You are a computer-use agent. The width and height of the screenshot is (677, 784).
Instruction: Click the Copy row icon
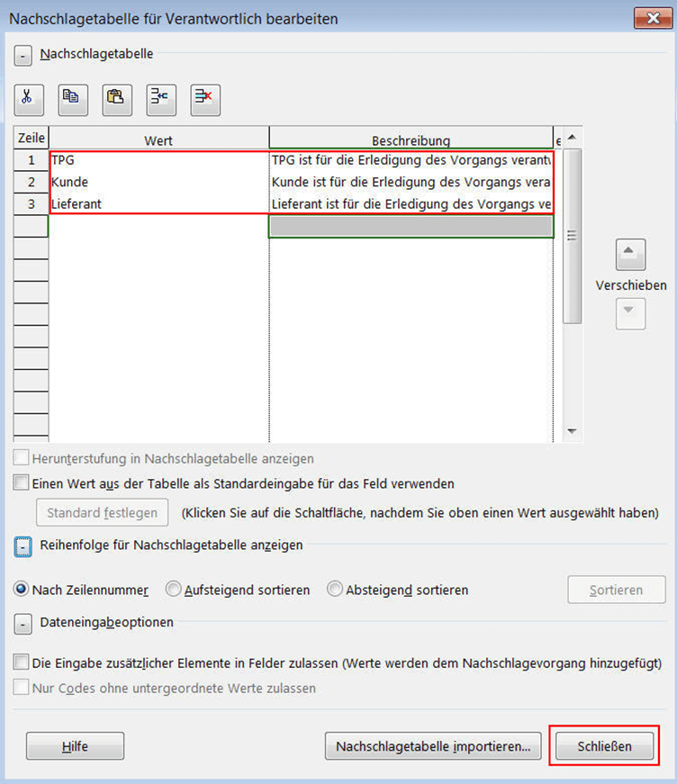[x=72, y=98]
